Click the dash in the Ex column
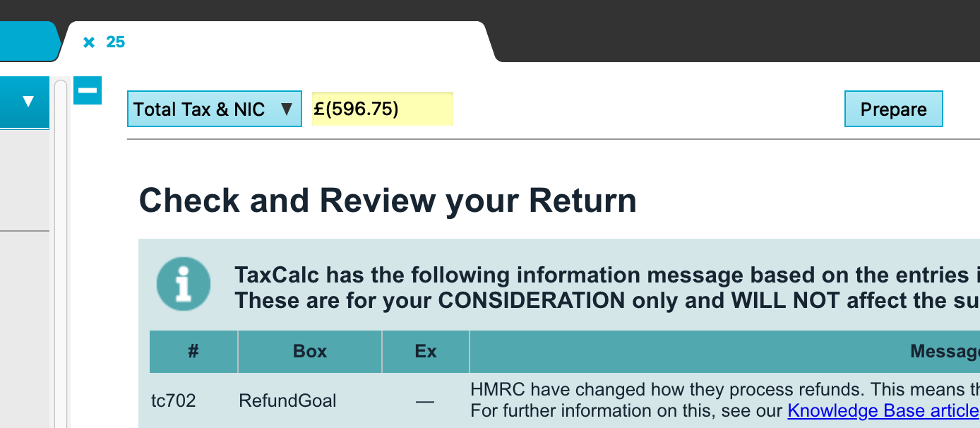 pyautogui.click(x=425, y=401)
